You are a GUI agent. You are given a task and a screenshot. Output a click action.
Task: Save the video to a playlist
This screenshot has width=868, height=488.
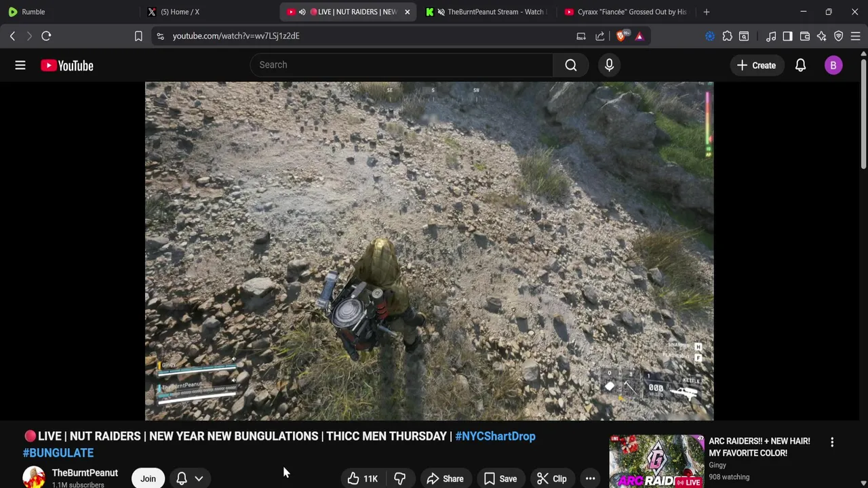click(x=500, y=479)
